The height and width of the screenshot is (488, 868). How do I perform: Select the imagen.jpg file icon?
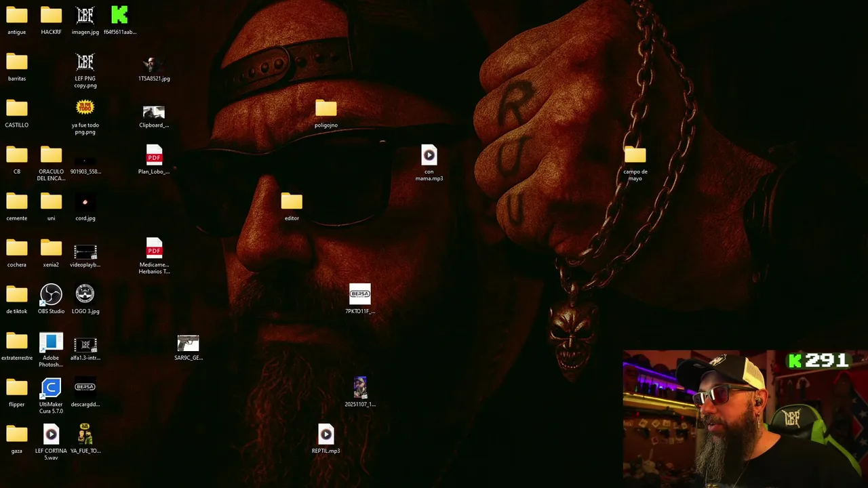click(85, 15)
